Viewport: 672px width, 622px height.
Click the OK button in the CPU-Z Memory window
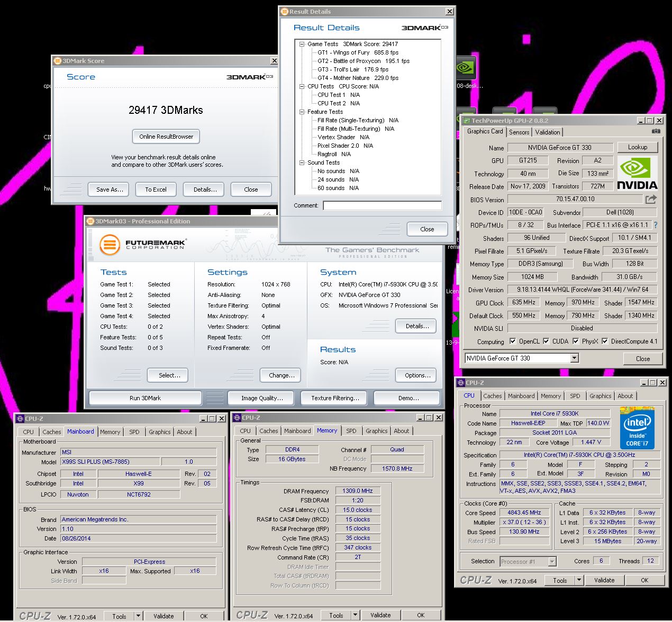click(x=421, y=615)
